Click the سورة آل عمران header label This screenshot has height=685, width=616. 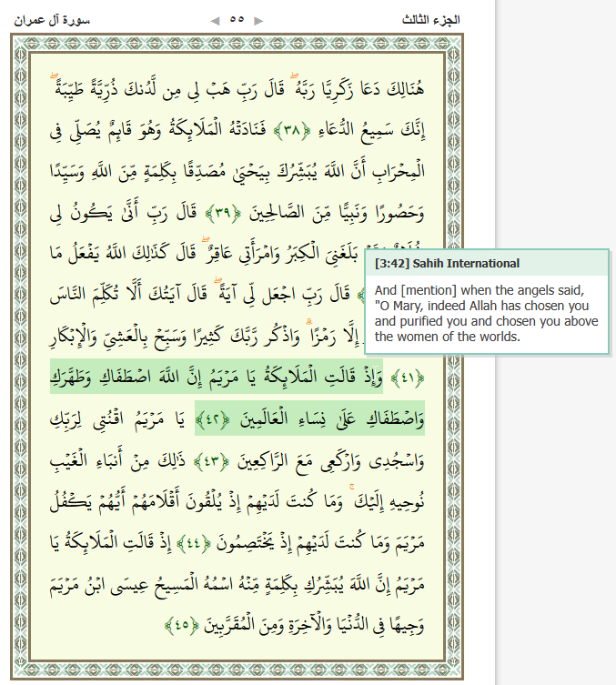pyautogui.click(x=52, y=20)
